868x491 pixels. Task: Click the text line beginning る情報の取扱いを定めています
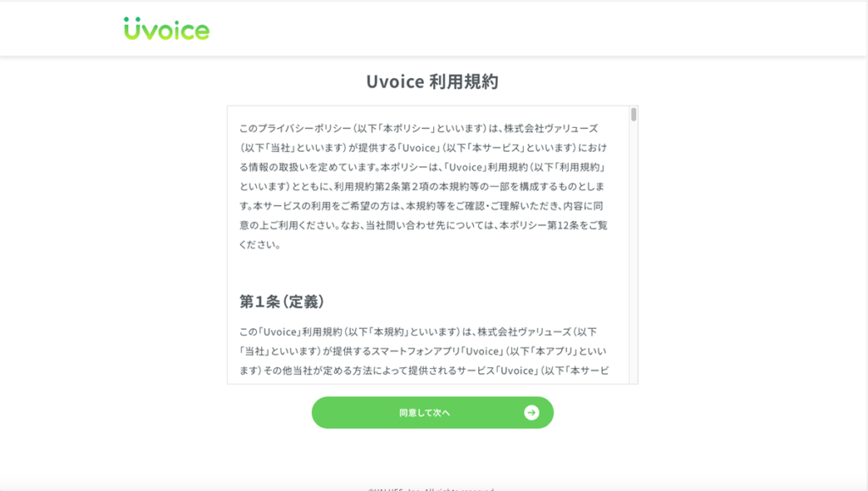[x=422, y=167]
